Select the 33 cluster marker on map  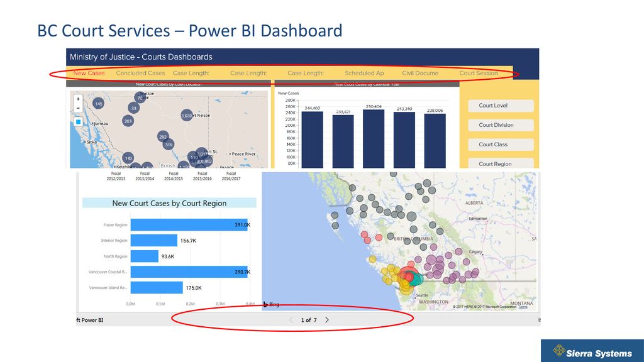coord(133,108)
